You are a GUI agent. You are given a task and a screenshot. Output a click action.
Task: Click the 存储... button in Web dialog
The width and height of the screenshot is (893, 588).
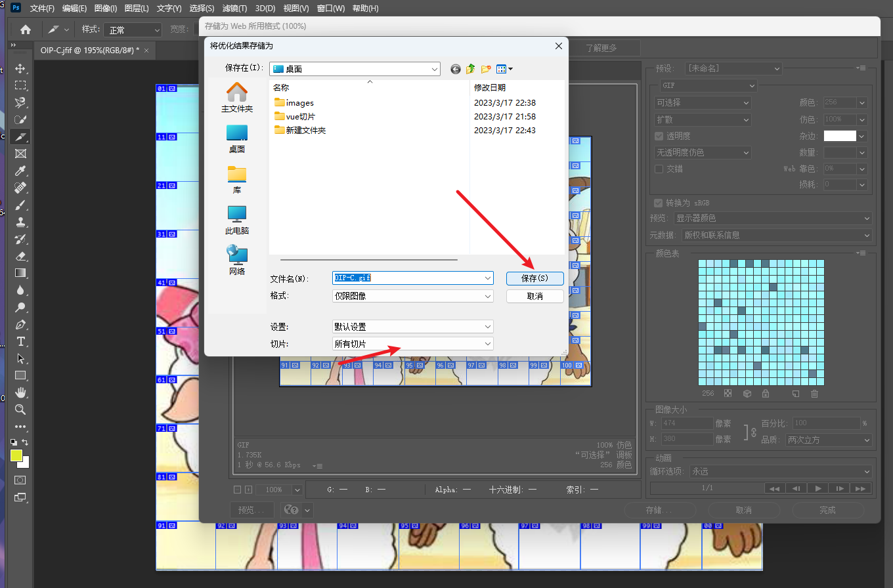[x=659, y=510]
